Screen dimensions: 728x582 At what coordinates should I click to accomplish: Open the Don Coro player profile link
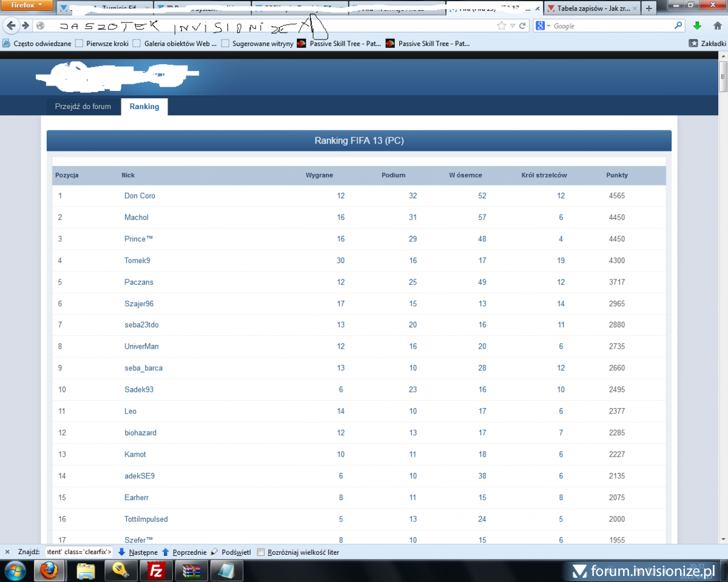[x=140, y=196]
